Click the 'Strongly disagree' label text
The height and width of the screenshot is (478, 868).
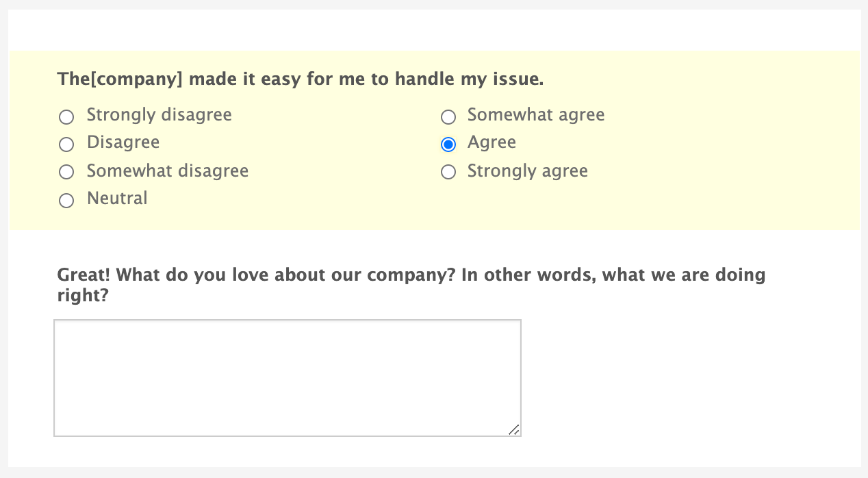pos(159,115)
